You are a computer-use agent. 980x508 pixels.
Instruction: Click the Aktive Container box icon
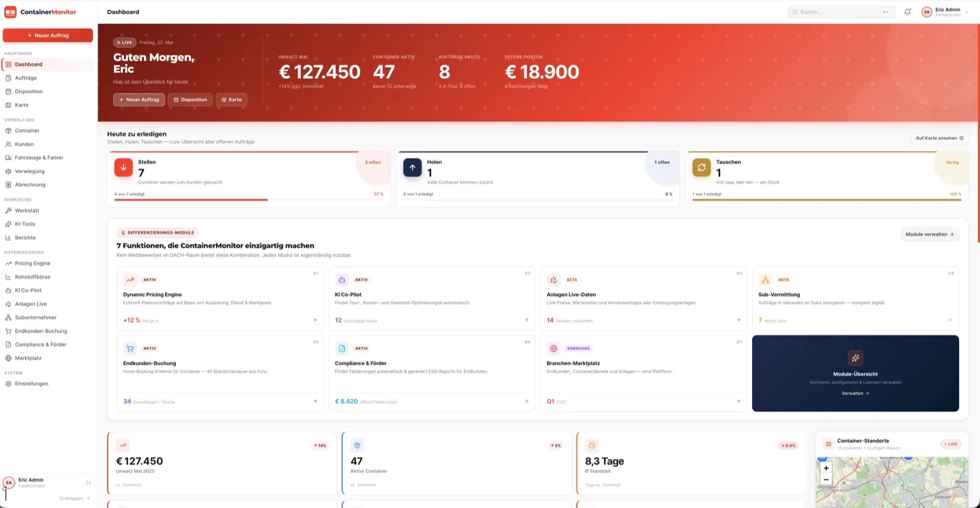click(358, 445)
